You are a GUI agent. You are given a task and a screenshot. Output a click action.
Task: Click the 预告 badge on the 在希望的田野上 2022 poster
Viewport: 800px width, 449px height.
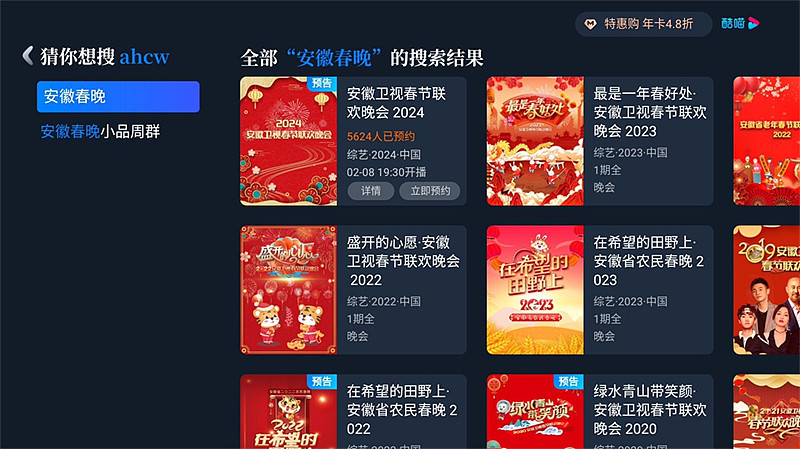pyautogui.click(x=322, y=381)
